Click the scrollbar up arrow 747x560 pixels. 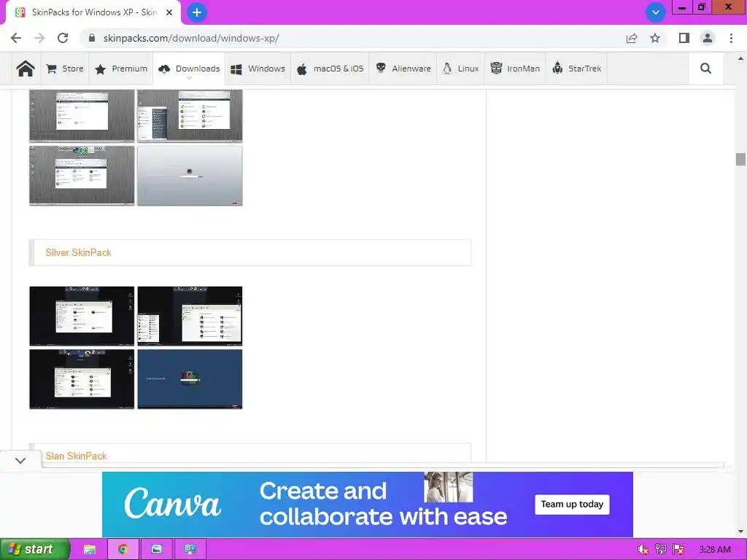pyautogui.click(x=740, y=58)
